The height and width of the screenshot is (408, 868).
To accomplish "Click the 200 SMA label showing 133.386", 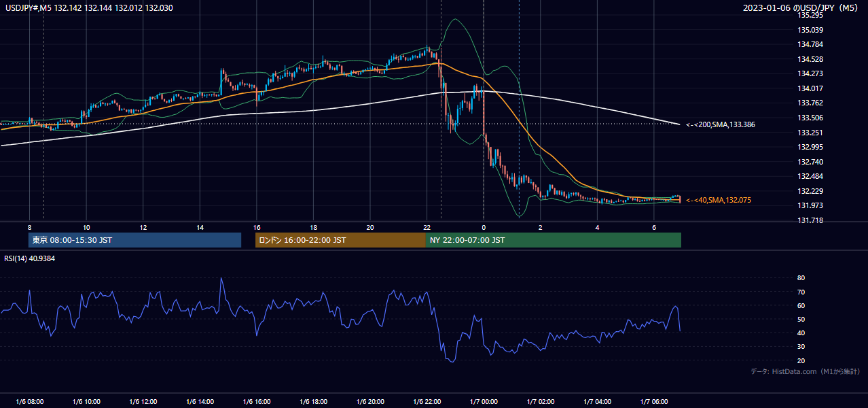I will point(720,124).
